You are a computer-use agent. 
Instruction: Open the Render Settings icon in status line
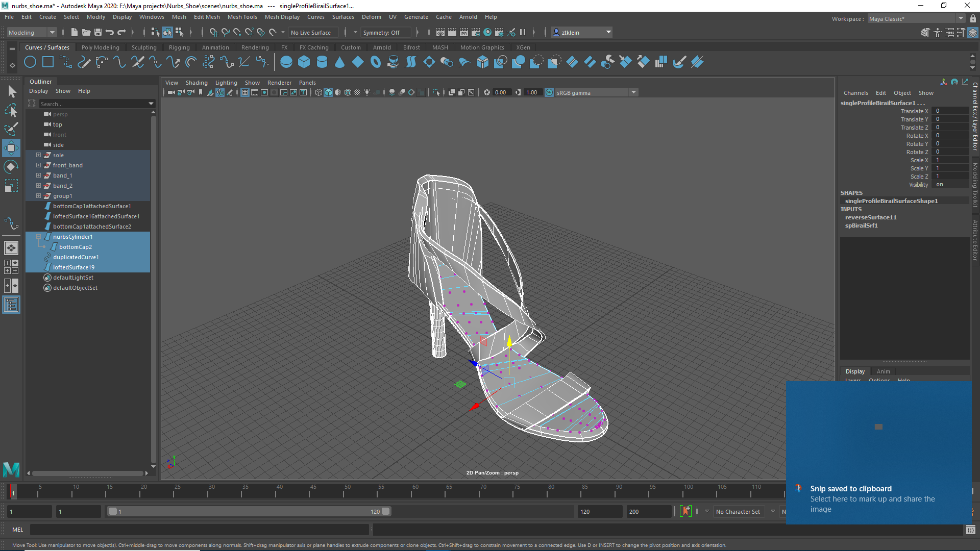pos(475,32)
